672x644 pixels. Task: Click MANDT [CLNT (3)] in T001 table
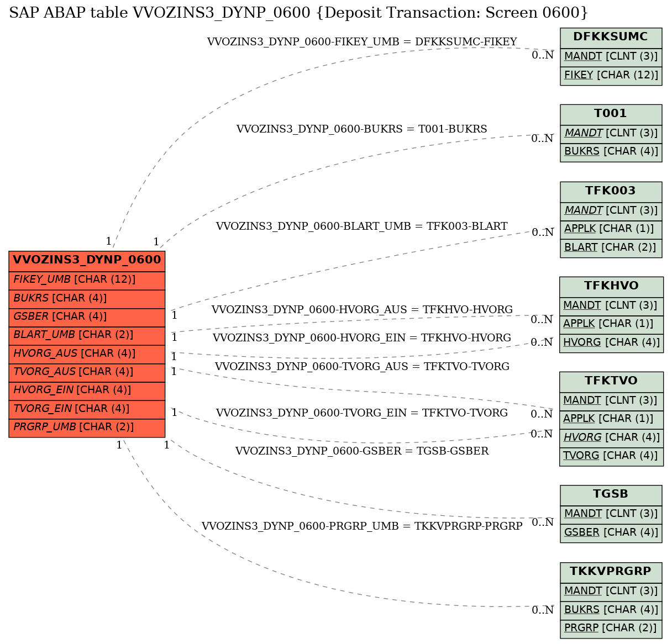coord(611,133)
